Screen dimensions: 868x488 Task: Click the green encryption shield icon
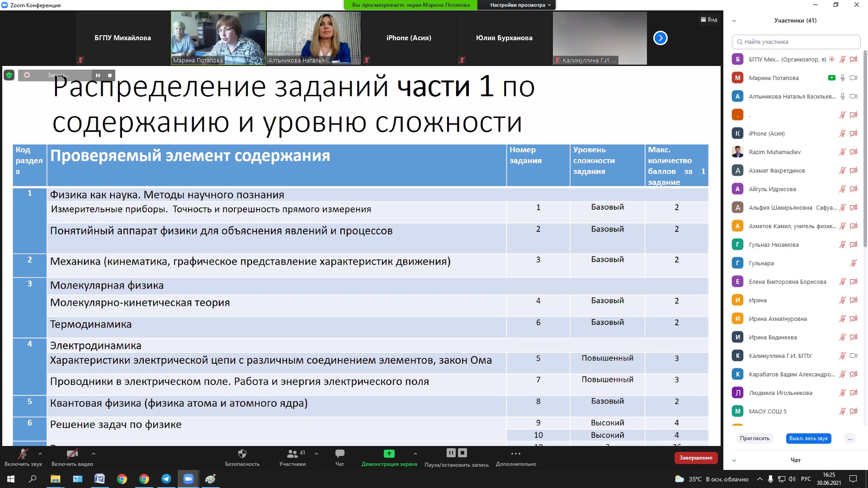point(9,75)
